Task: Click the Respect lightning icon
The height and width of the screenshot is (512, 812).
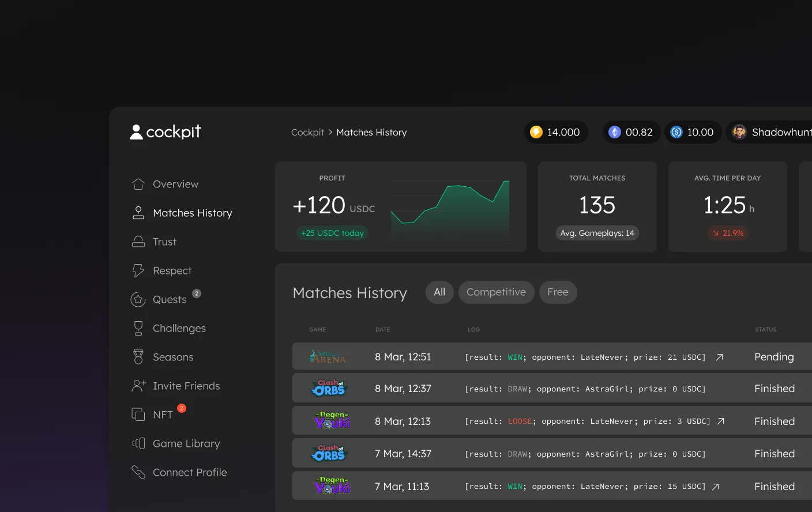Action: point(138,270)
